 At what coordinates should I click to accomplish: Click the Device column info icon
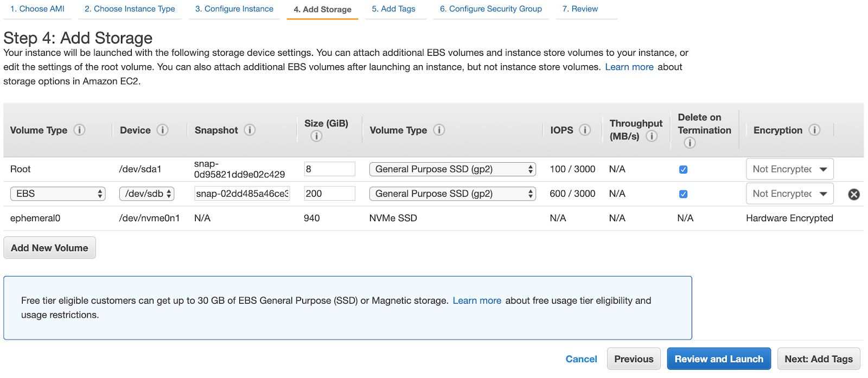click(162, 130)
